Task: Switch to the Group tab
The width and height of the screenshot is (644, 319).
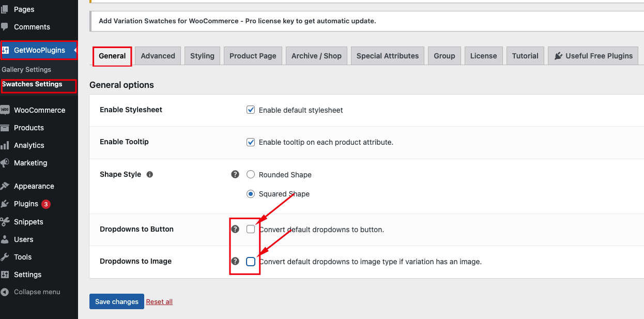Action: pos(444,56)
